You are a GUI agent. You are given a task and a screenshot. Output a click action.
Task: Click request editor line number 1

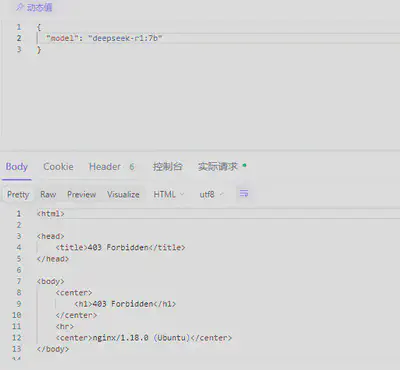(19, 27)
